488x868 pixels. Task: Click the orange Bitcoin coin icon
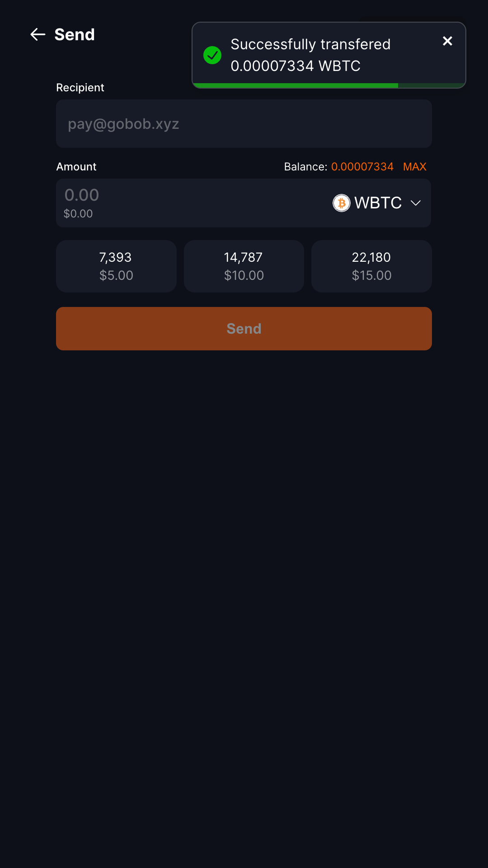pos(342,203)
